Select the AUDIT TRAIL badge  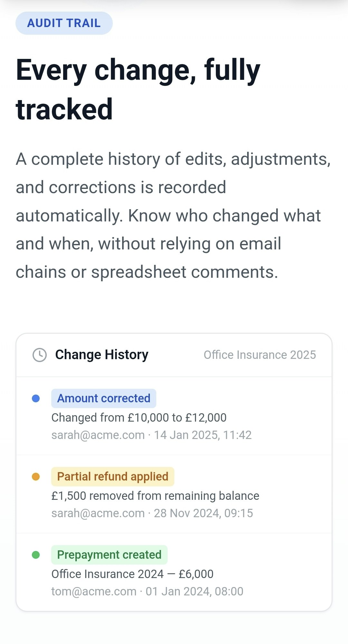[x=64, y=23]
